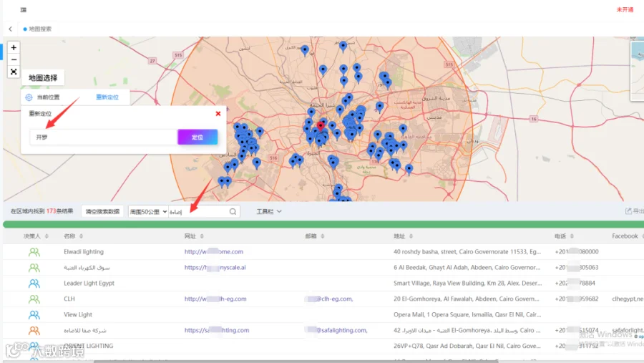
Task: Go back using the left arrow icon
Action: click(10, 29)
